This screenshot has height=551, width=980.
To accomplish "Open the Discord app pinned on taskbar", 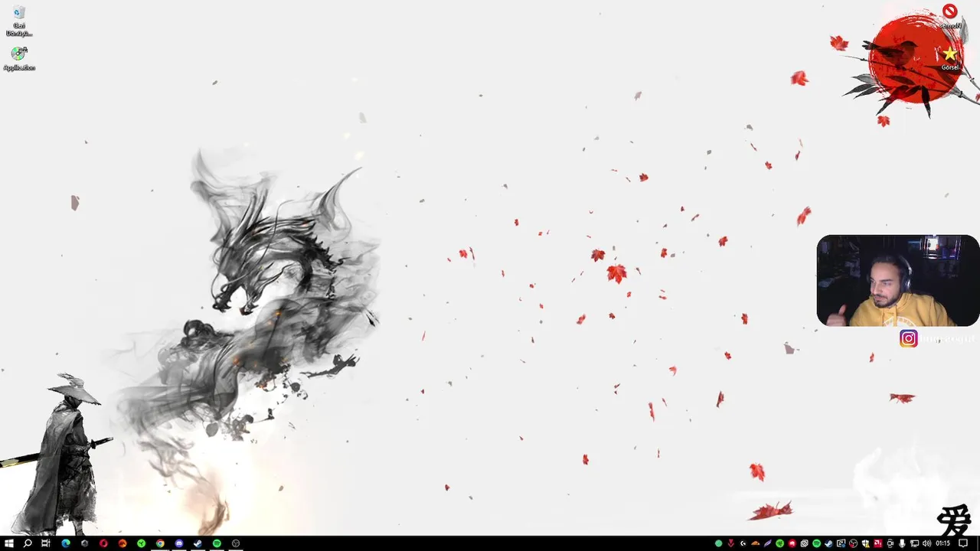I will [179, 543].
